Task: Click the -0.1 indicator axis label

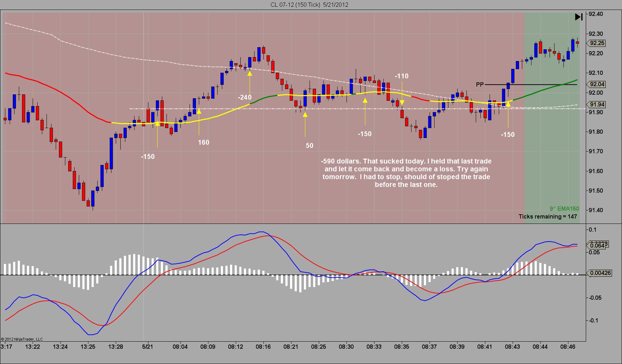Action: pyautogui.click(x=593, y=320)
